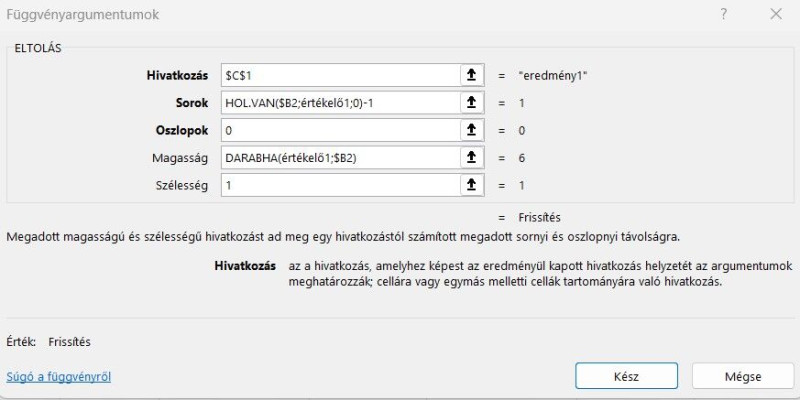Open the Súgó a függvényről help link
This screenshot has width=800, height=400.
[x=59, y=377]
